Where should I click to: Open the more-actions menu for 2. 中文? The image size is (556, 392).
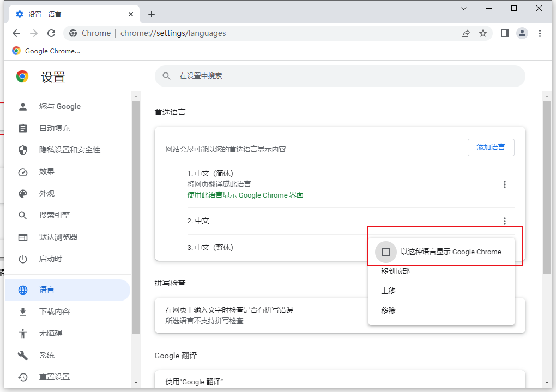pos(504,221)
